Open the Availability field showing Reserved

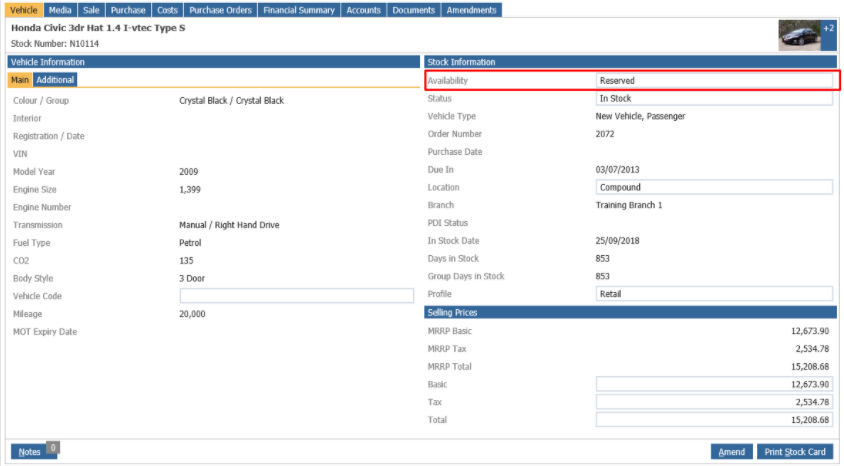click(714, 81)
